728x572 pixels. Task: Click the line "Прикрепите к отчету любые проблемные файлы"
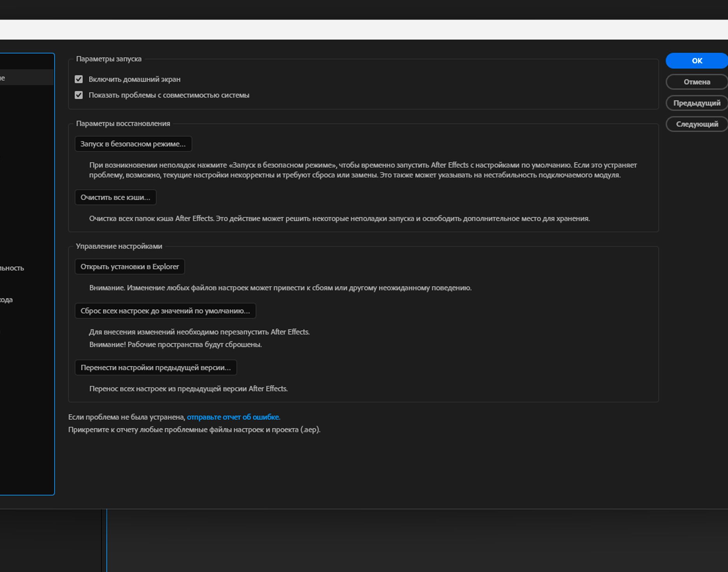click(x=194, y=430)
